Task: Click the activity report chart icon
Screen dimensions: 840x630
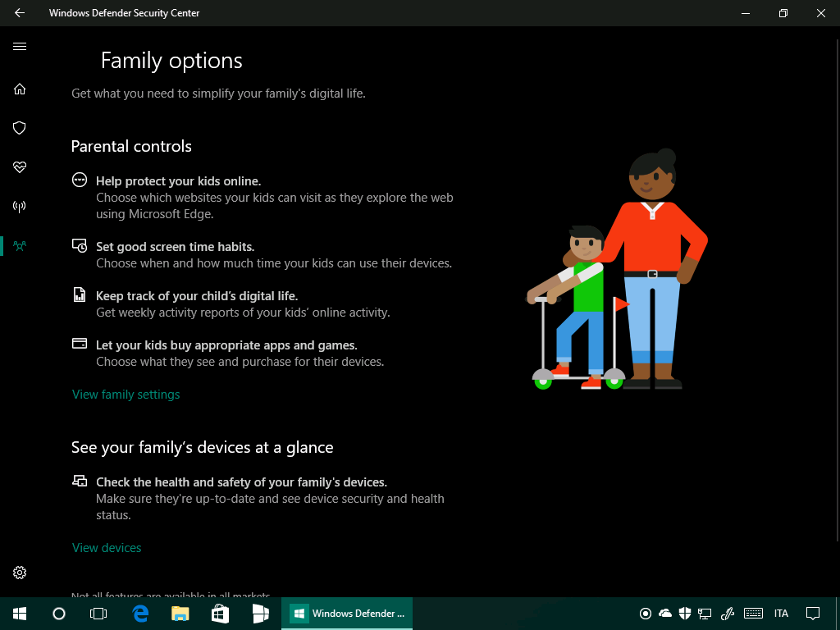Action: pos(80,294)
